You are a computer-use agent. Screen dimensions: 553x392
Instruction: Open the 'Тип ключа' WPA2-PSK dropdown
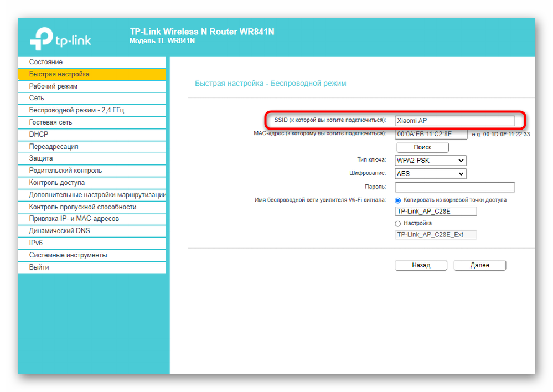point(431,161)
